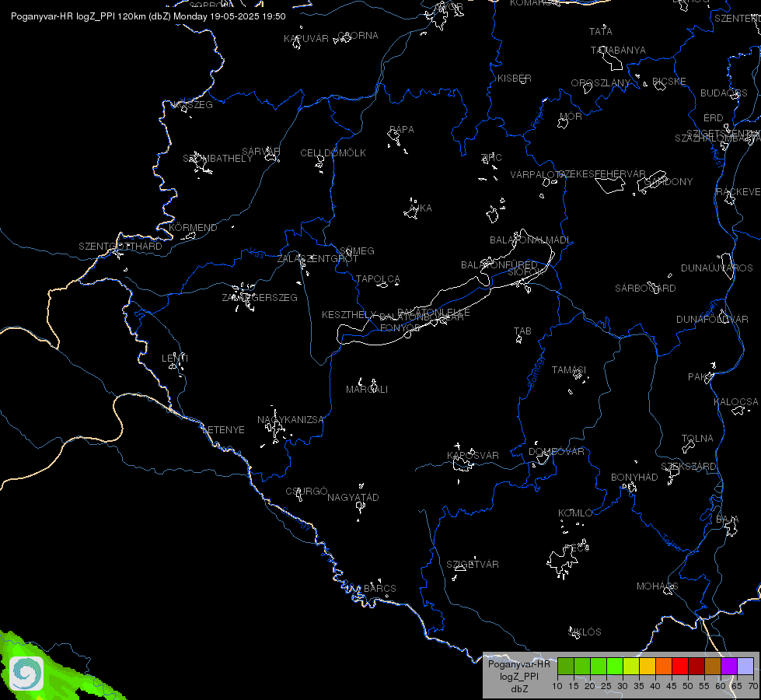Click the KOMLÓ label

[575, 513]
